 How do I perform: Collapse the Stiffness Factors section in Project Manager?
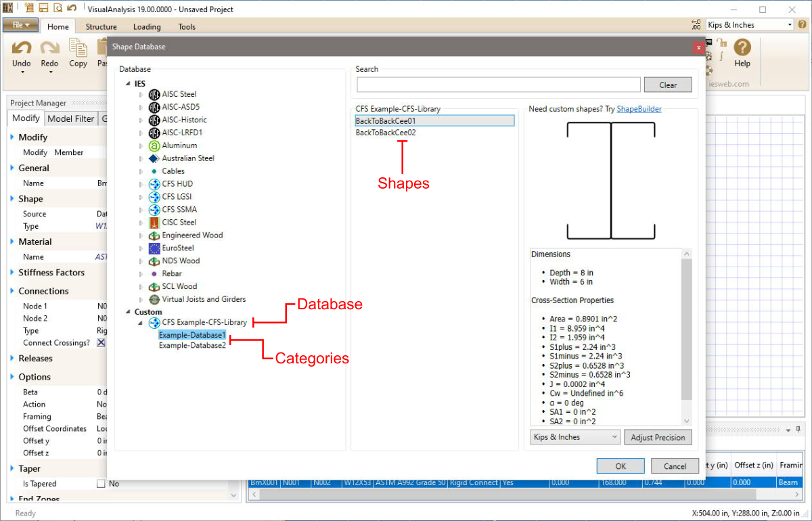12,273
